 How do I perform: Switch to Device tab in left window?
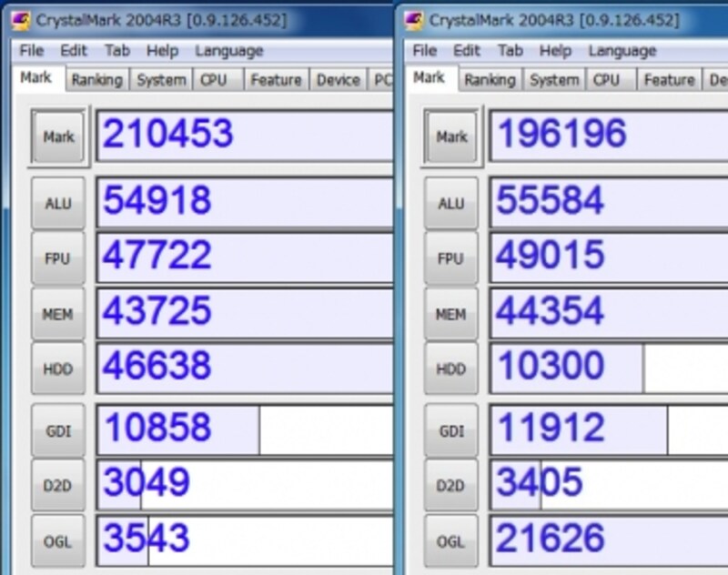[339, 80]
